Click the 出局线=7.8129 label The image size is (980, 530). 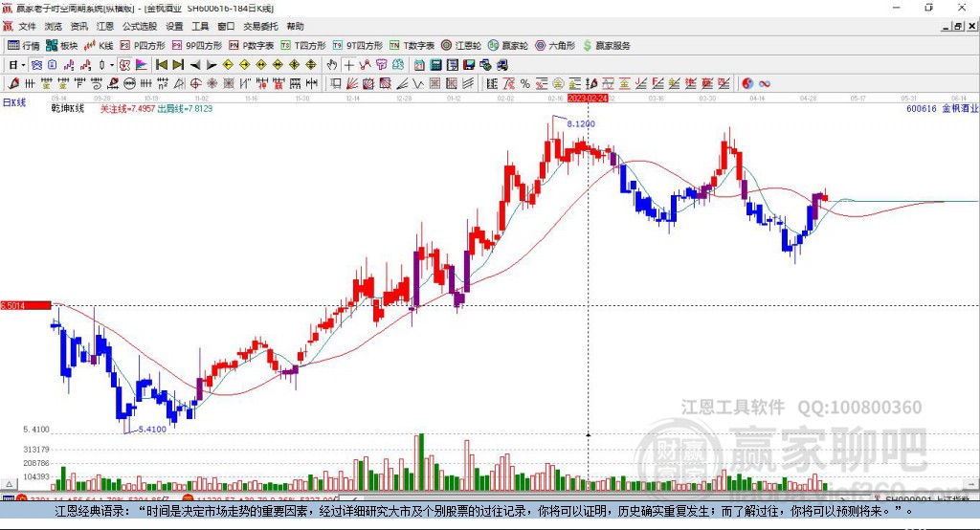pos(185,109)
